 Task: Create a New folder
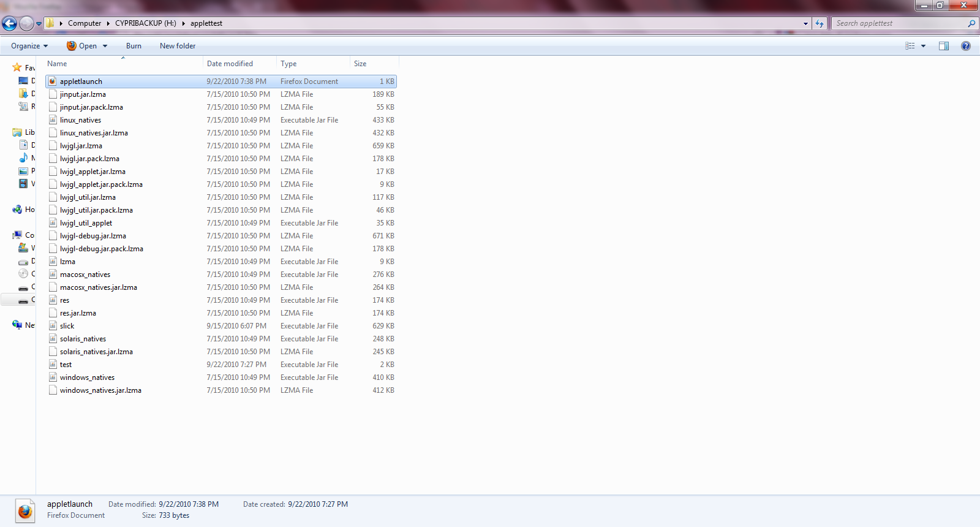click(x=178, y=46)
